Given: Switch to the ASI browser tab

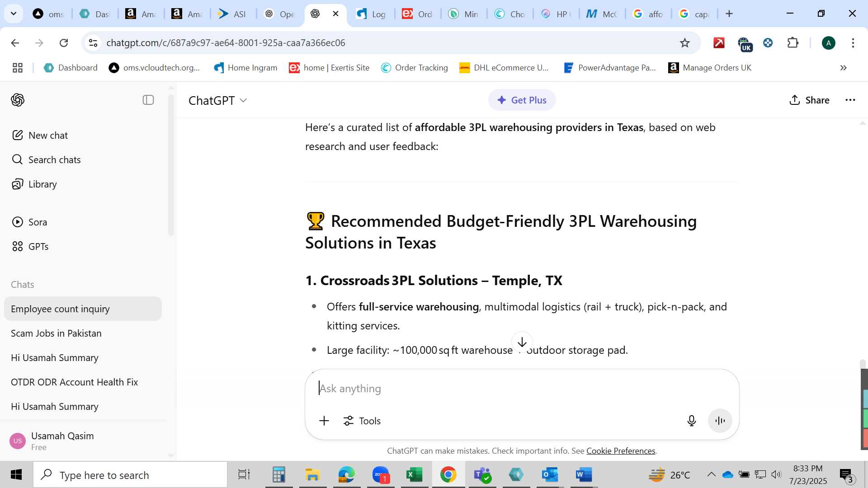Looking at the screenshot, I should [233, 14].
